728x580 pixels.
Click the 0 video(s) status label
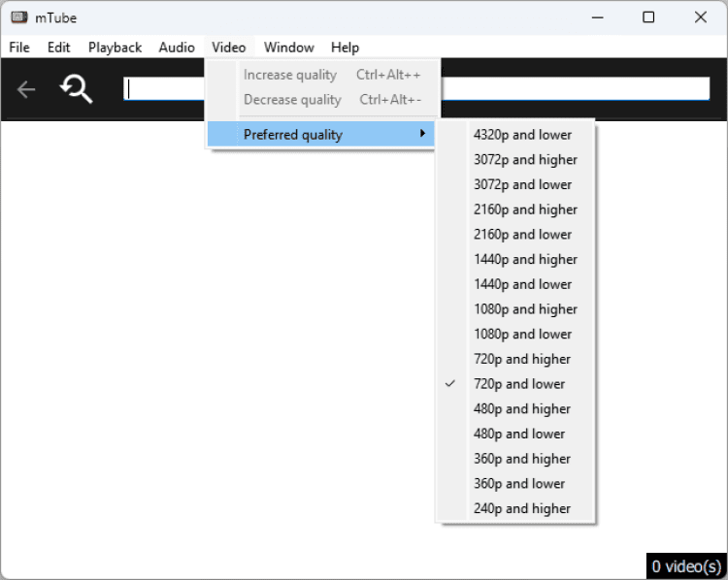coord(686,566)
